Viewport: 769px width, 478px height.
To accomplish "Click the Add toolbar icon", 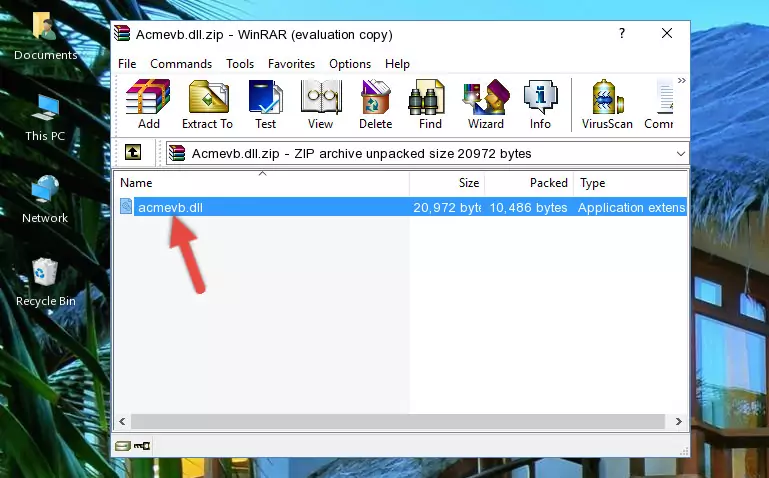I will click(148, 104).
